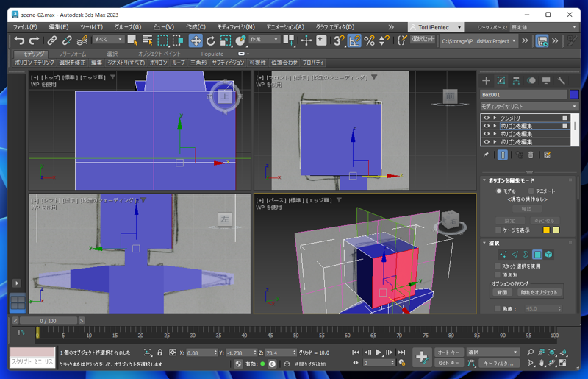Select the アニメート radio button
Screen dimensions: 588x379
pos(531,191)
